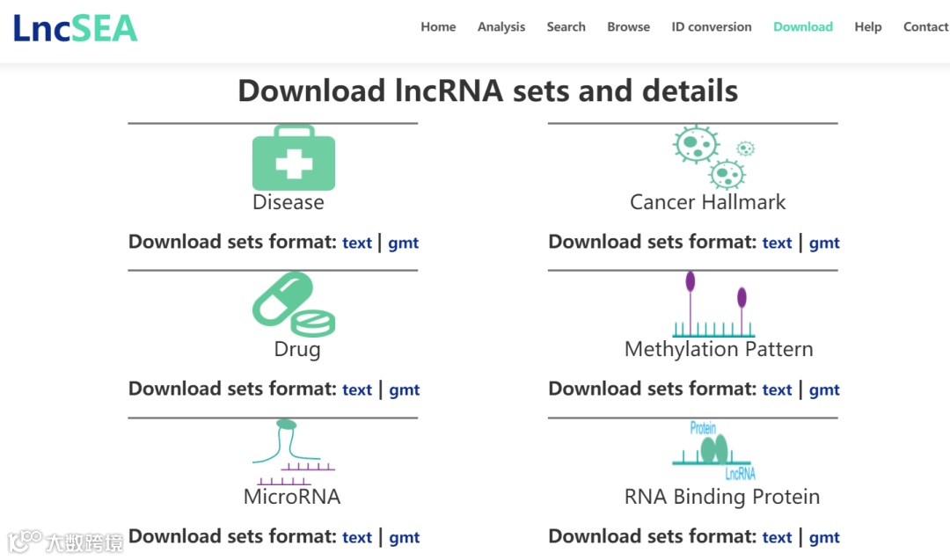The height and width of the screenshot is (560, 950).
Task: Open the Contact page
Action: (925, 27)
